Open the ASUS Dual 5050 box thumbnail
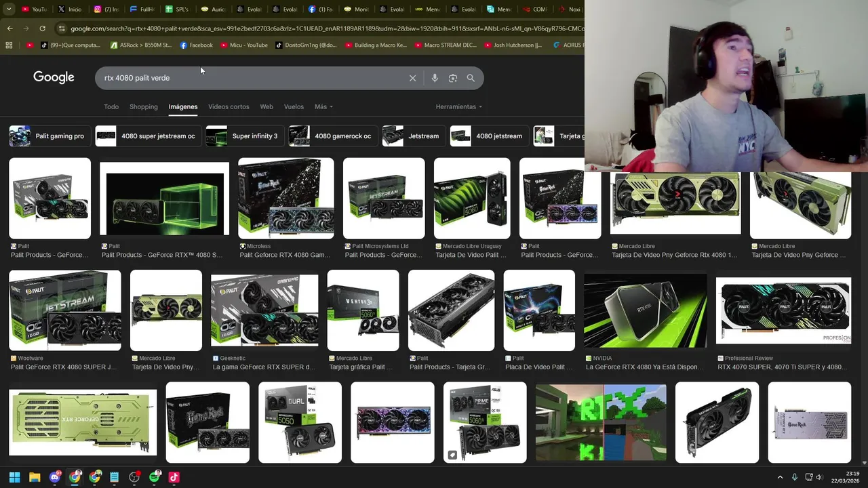The image size is (868, 488). [300, 422]
